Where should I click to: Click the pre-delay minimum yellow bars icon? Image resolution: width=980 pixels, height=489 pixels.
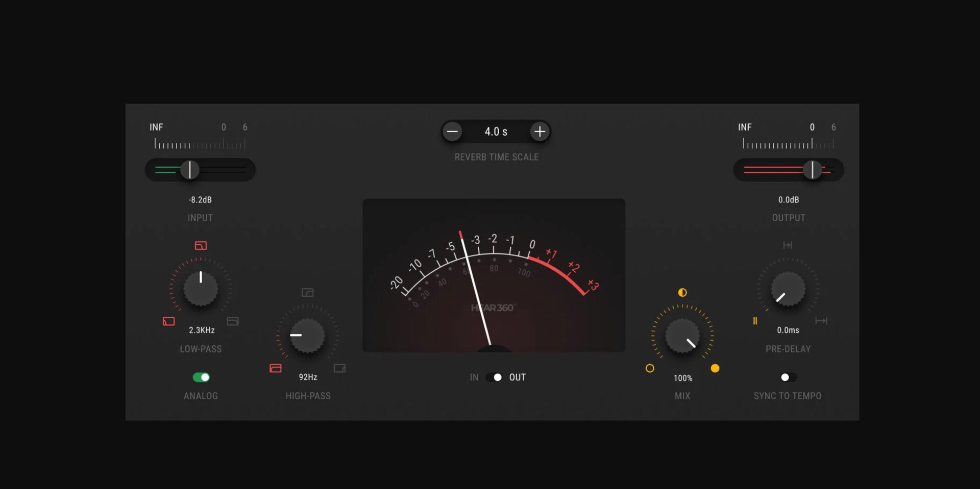(755, 321)
